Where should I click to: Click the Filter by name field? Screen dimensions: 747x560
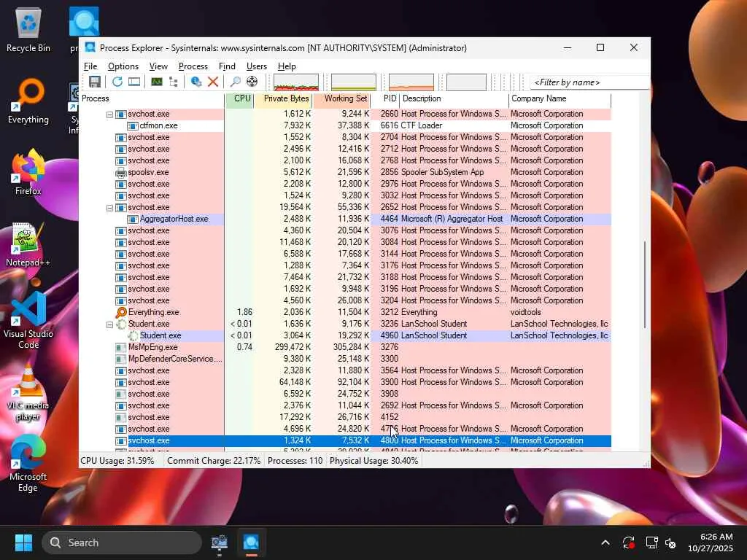coord(589,82)
